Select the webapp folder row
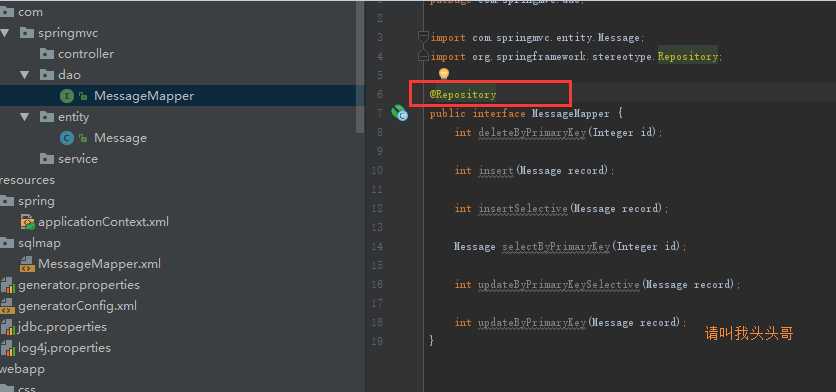The image size is (836, 392). [x=22, y=369]
